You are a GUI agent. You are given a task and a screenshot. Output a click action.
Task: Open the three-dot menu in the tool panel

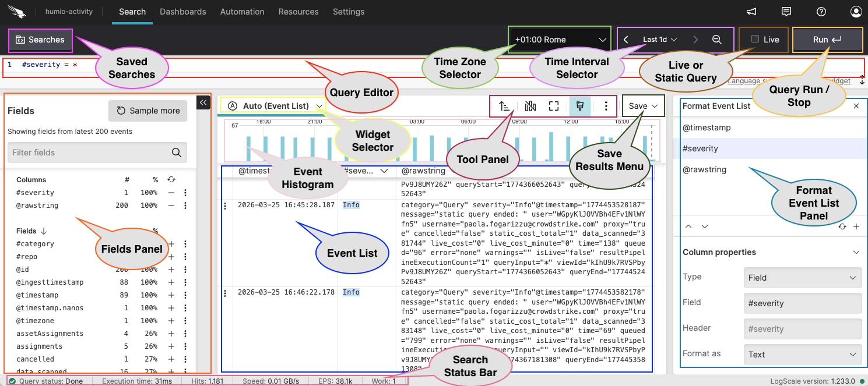(606, 106)
